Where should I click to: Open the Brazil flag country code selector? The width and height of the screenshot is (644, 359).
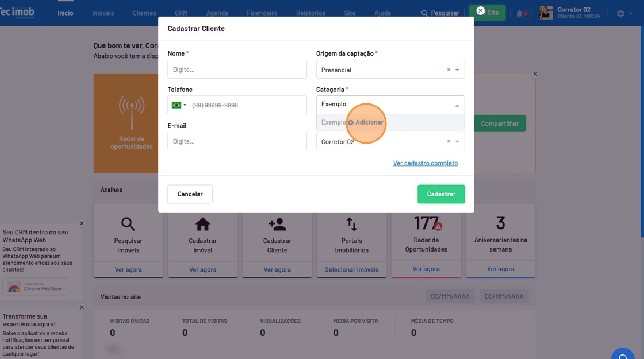179,105
